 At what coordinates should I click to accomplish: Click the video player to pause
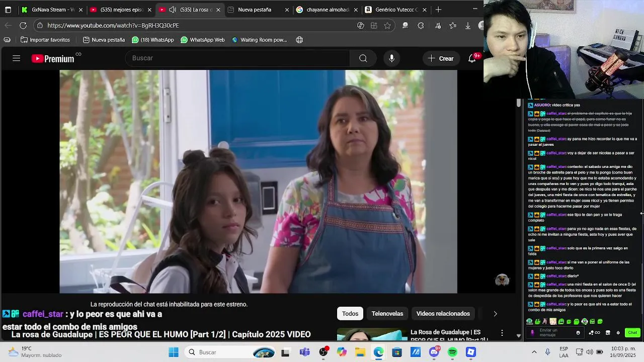tap(258, 182)
